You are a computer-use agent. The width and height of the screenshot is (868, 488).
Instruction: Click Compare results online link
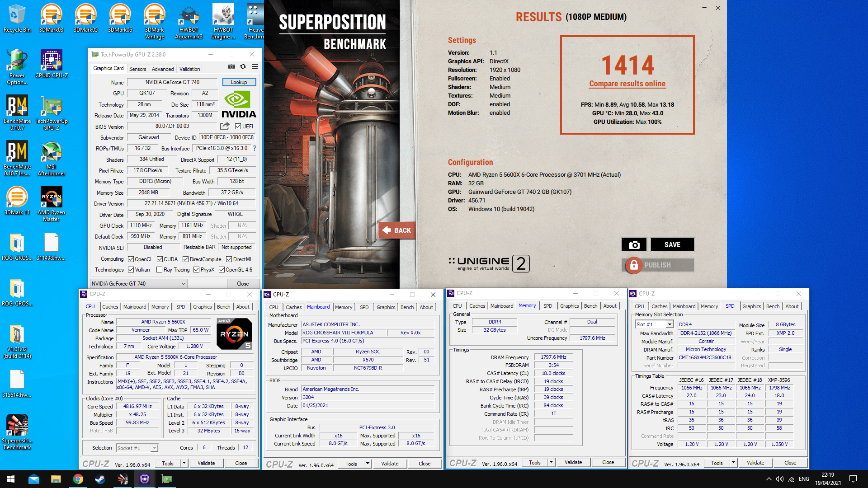coord(627,84)
